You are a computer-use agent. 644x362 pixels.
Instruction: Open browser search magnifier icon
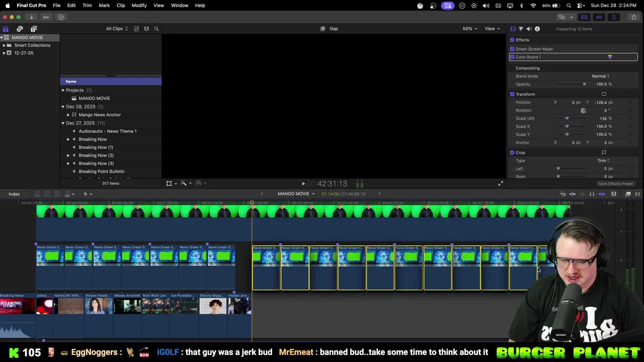[x=156, y=29]
